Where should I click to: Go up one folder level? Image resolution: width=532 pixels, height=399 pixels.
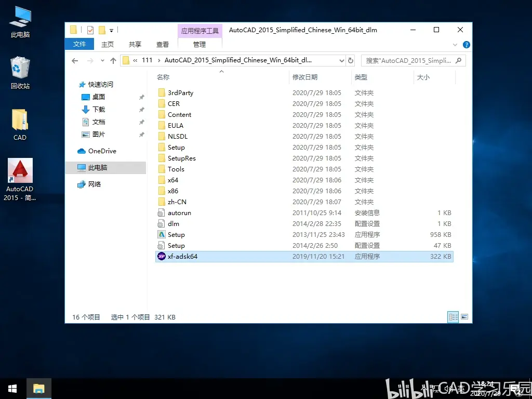click(x=113, y=61)
